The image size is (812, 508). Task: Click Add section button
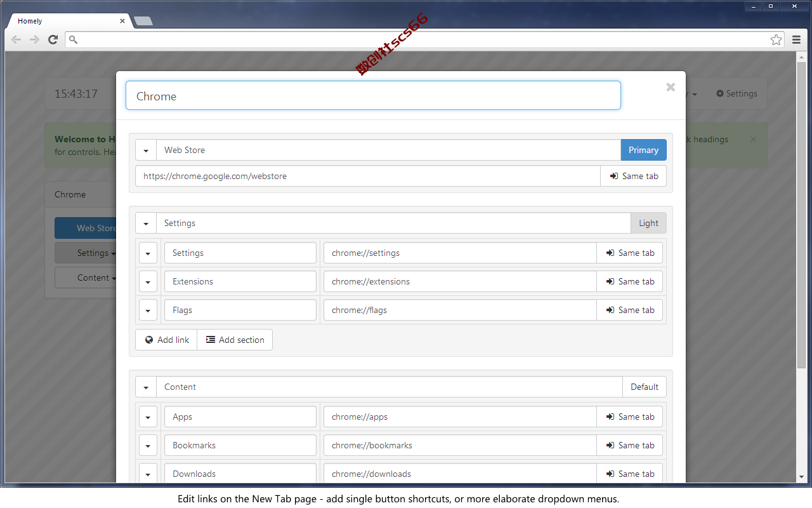point(235,340)
